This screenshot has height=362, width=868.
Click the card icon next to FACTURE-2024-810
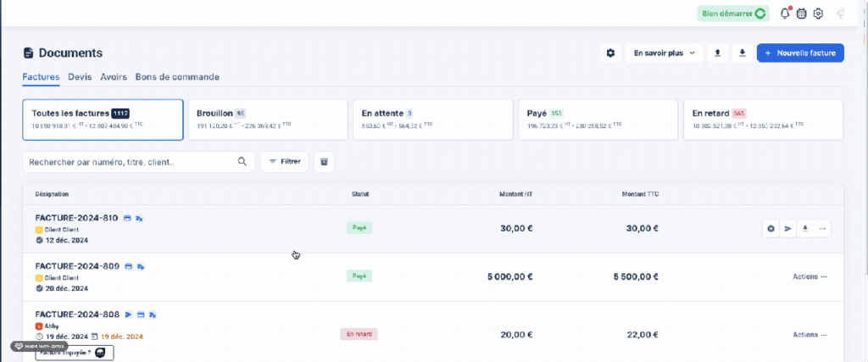coord(127,219)
